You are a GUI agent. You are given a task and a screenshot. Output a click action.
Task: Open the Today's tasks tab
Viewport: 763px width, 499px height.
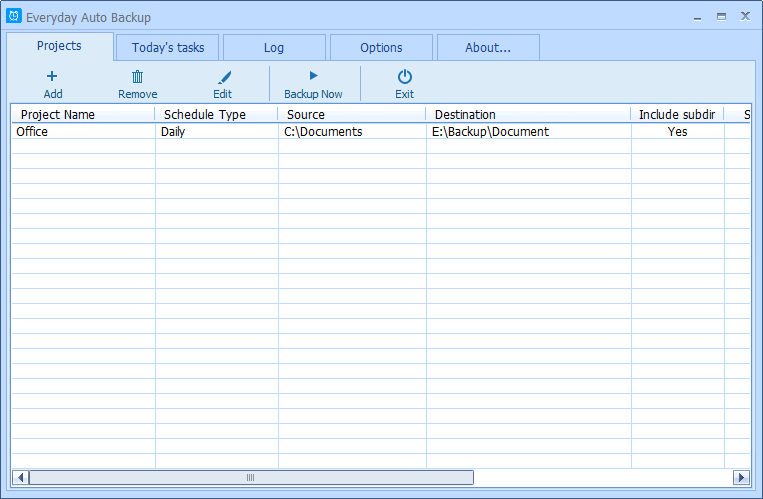click(168, 48)
